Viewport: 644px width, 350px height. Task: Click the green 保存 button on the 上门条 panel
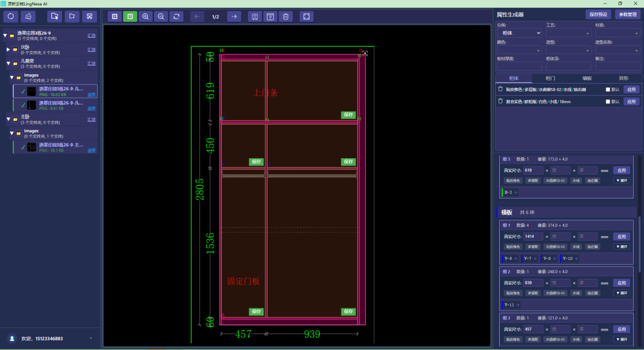pos(348,115)
